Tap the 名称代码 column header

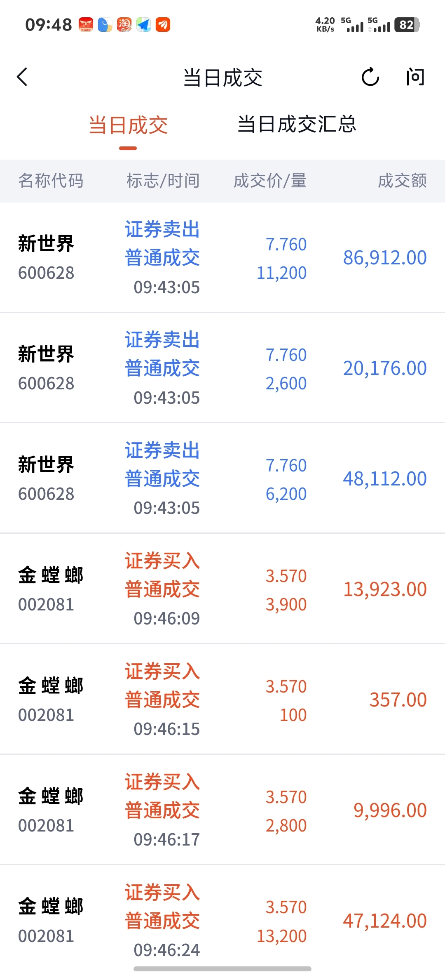(51, 181)
